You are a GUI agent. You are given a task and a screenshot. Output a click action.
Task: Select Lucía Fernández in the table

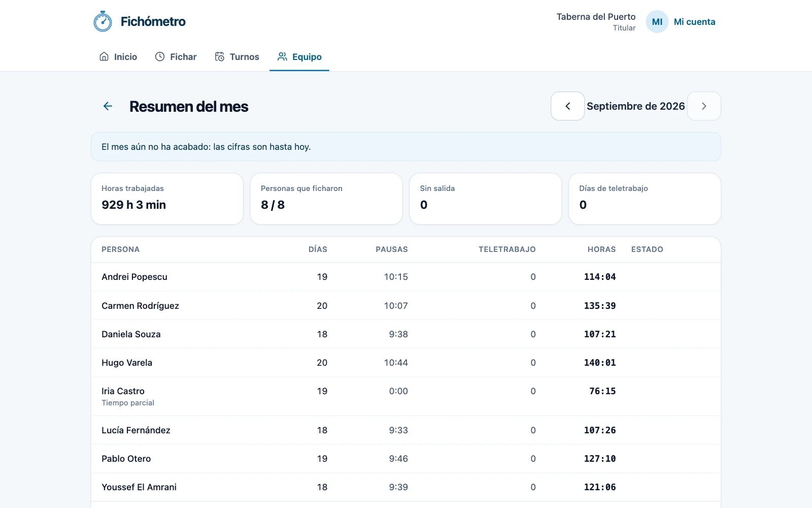point(136,430)
